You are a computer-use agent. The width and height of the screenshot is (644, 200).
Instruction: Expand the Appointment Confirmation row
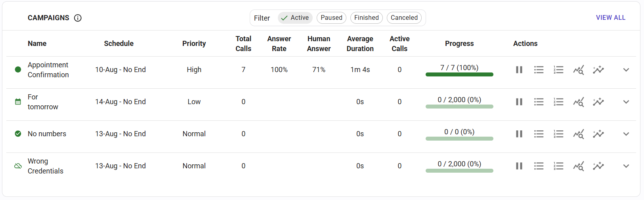pos(626,70)
